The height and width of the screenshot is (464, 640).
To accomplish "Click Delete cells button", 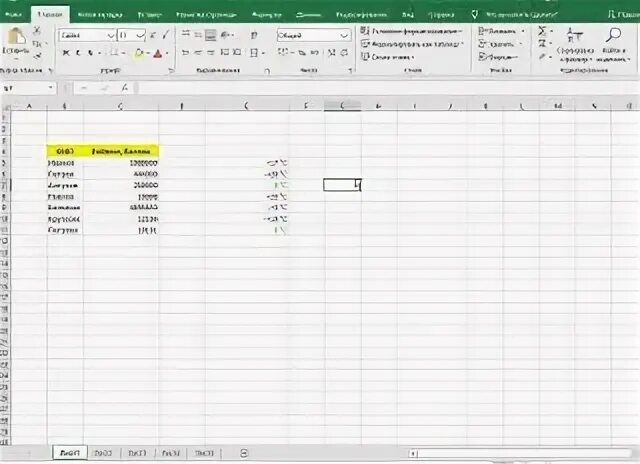I will [x=500, y=44].
